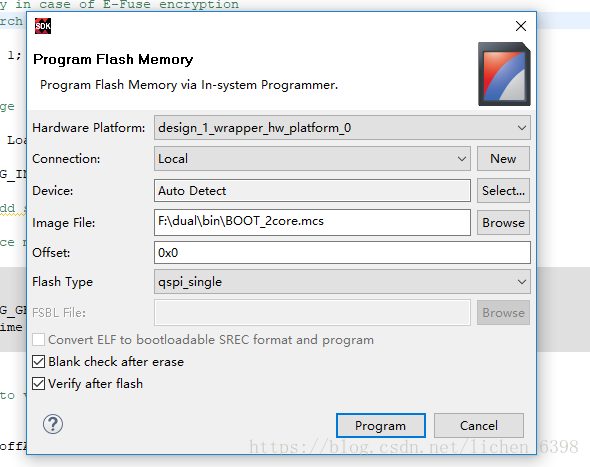The height and width of the screenshot is (467, 590).
Task: Click the Image File path field
Action: 312,222
